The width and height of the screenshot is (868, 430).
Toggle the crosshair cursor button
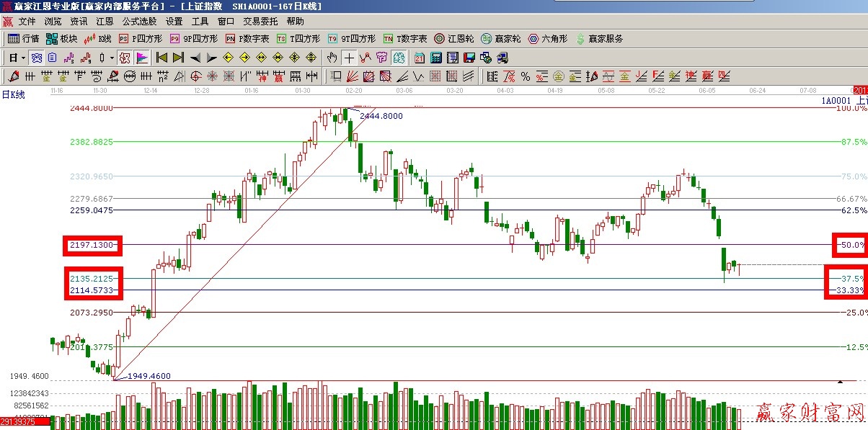pyautogui.click(x=349, y=58)
